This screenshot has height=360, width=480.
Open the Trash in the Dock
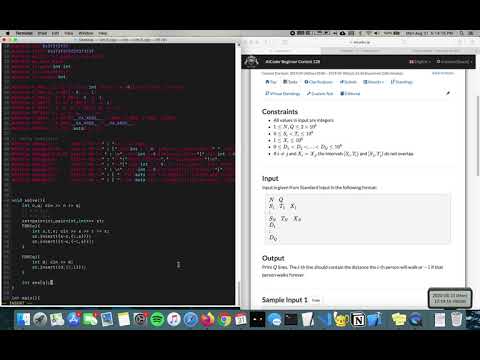tap(456, 319)
